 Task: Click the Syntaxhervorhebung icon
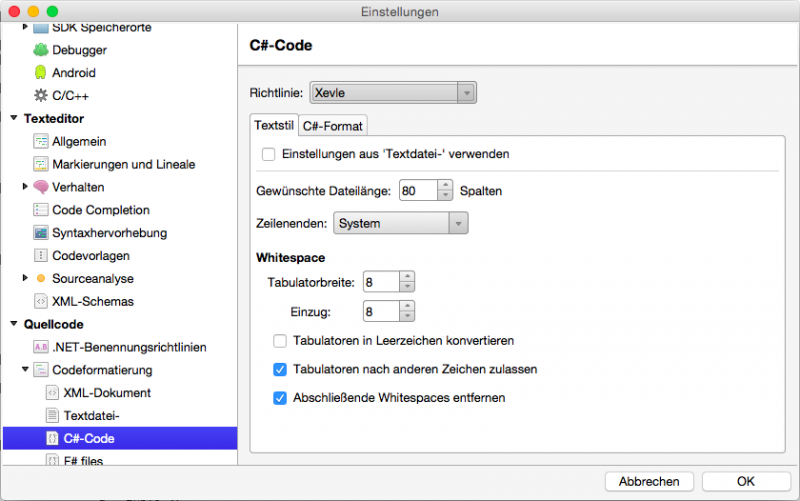pos(41,233)
